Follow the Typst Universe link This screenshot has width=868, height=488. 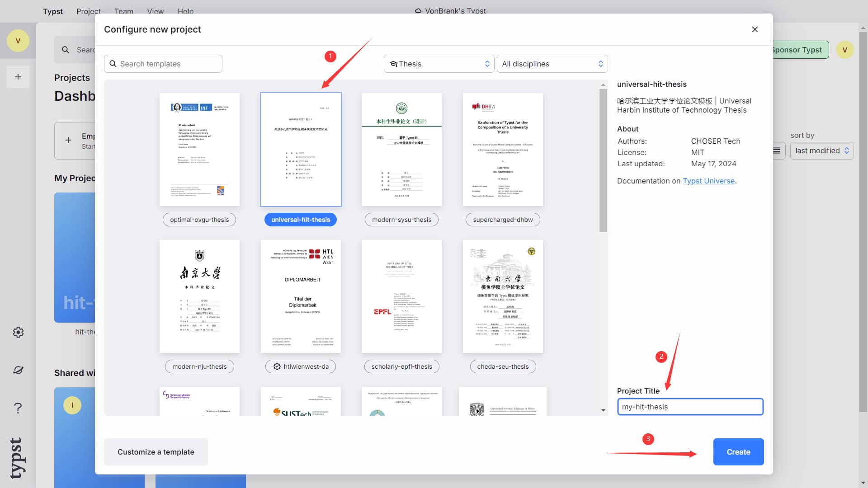tap(708, 181)
